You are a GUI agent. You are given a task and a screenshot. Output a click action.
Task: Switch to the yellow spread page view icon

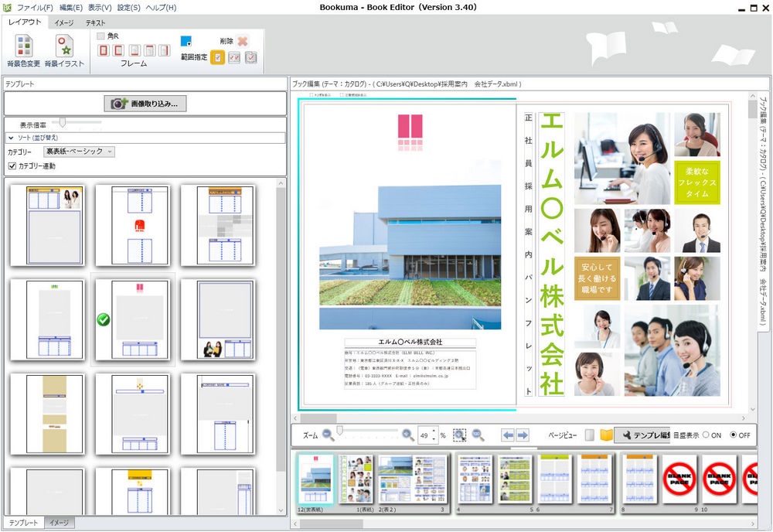[x=606, y=435]
